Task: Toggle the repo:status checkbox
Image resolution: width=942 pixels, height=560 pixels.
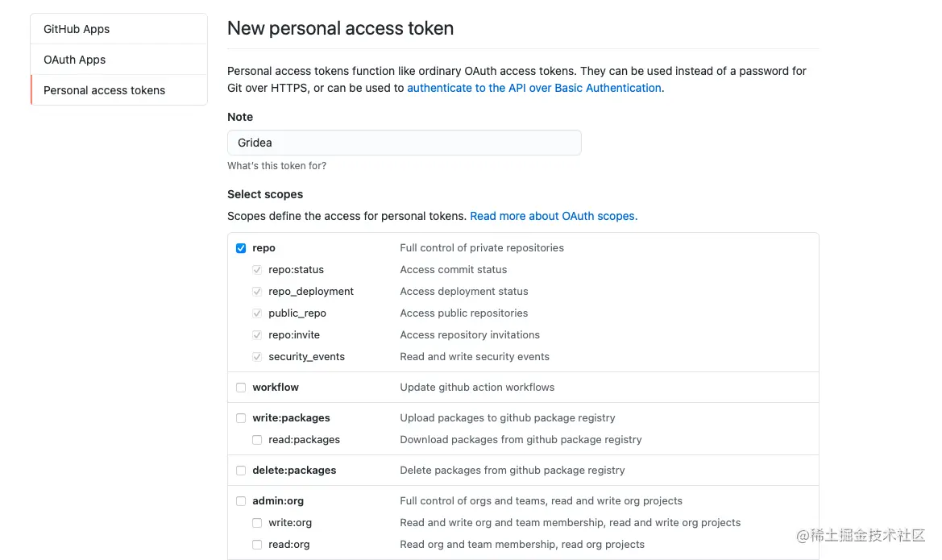Action: (257, 270)
